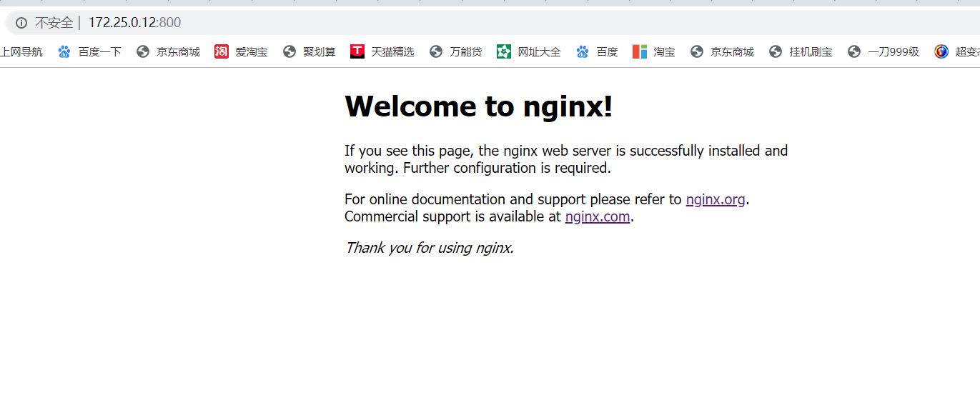The image size is (980, 415).
Task: Open the 爱淘宝 bookmark via its red icon
Action: point(222,51)
